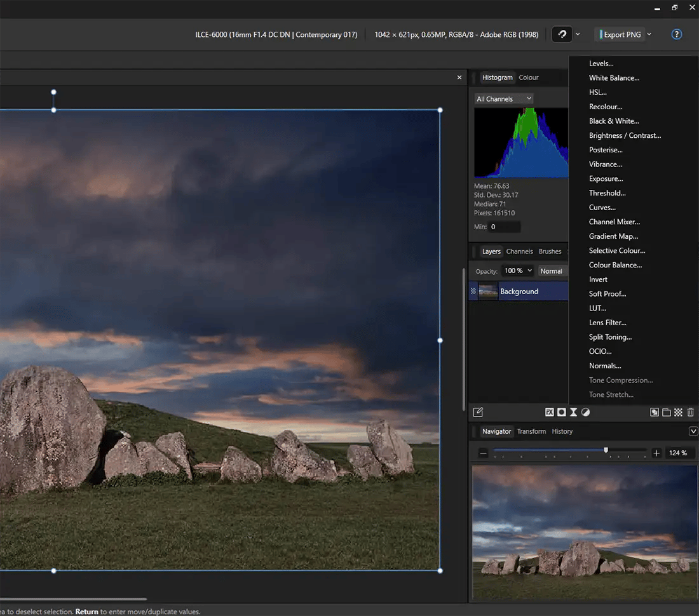Open the Navigator panel options menu

tap(693, 431)
